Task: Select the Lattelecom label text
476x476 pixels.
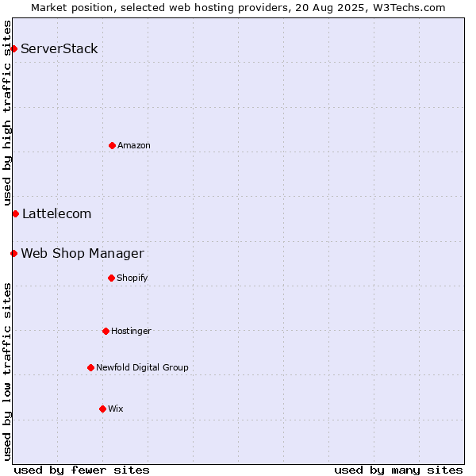Action: click(57, 213)
